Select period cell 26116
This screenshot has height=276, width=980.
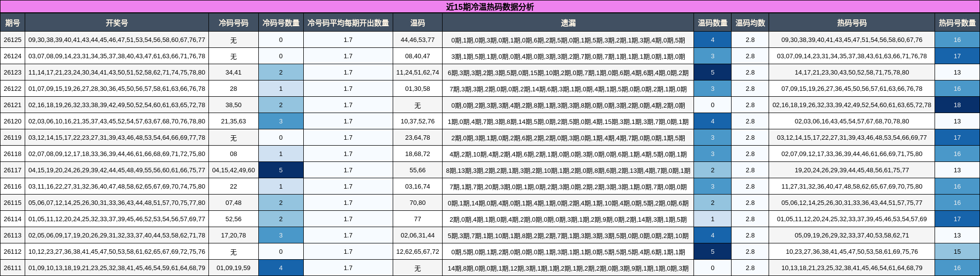click(12, 187)
